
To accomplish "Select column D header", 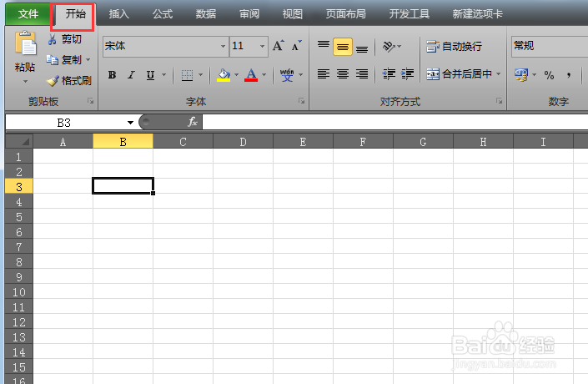I will pos(243,142).
